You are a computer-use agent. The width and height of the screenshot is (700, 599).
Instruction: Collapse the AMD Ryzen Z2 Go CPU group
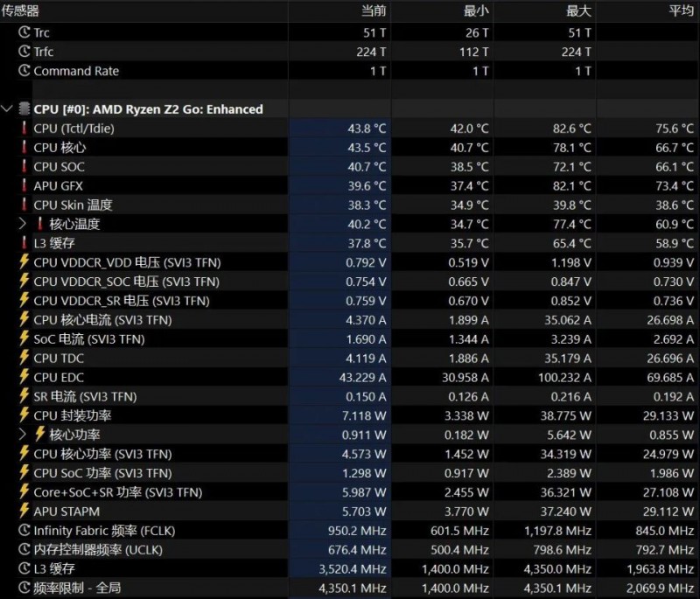click(x=8, y=109)
